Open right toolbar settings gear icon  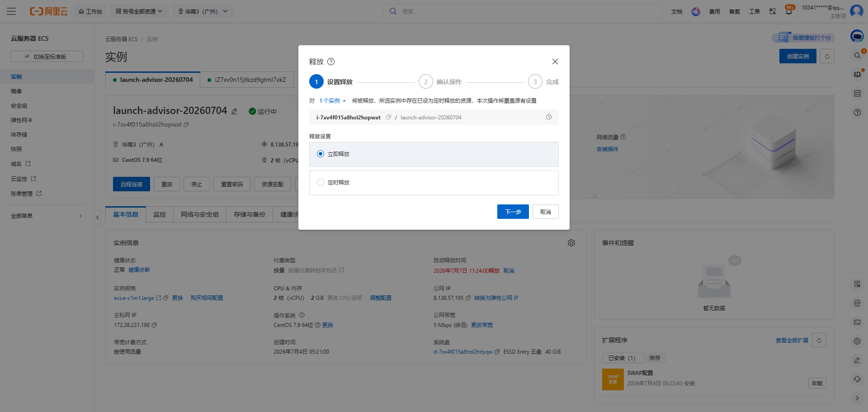click(x=857, y=341)
